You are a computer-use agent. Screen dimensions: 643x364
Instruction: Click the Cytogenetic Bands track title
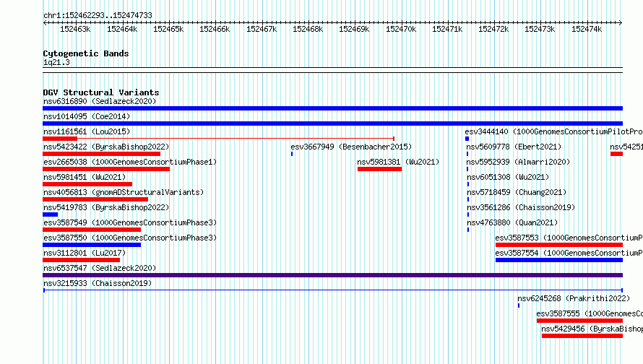coord(86,53)
